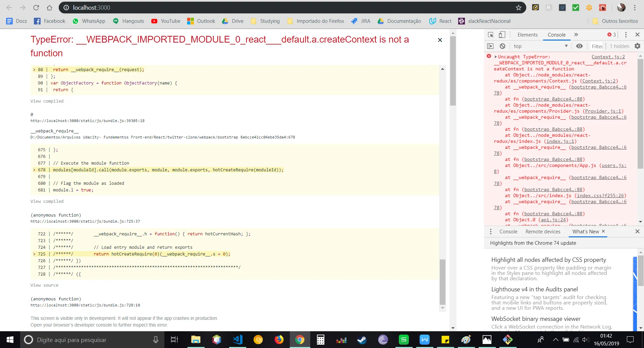Image resolution: width=644 pixels, height=348 pixels.
Task: Show the console sidebar panel icon
Action: [490, 46]
